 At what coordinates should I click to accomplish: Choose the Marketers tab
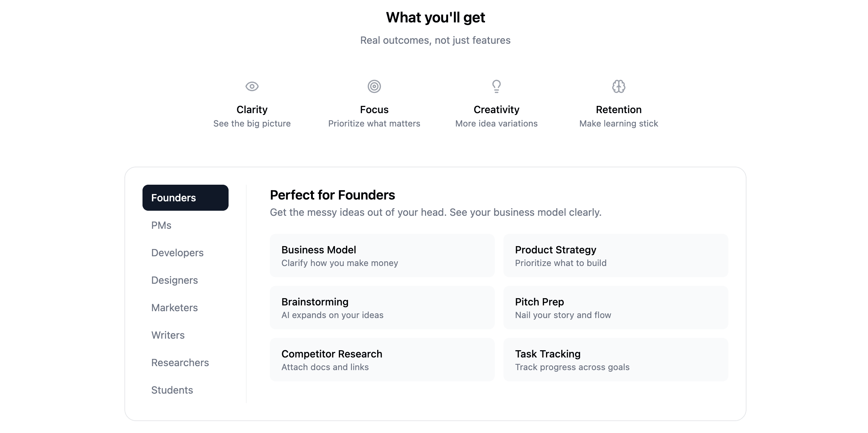pos(174,308)
